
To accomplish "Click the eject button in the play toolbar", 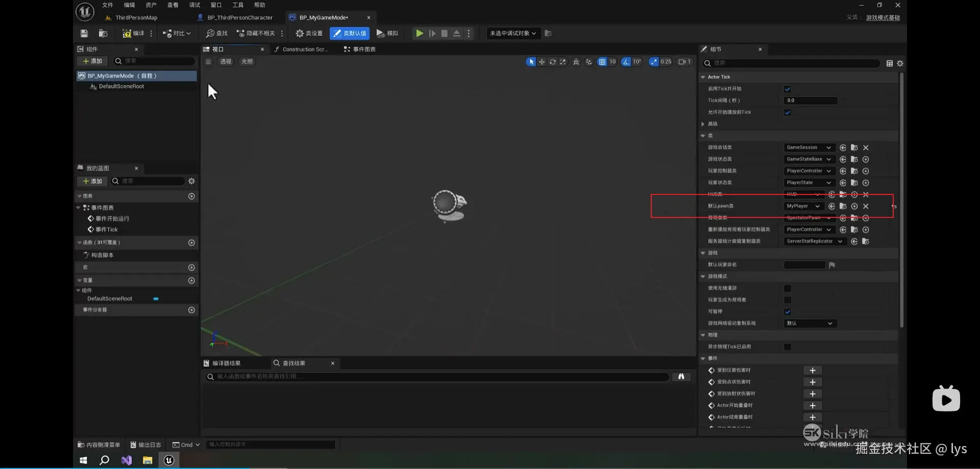I will click(x=457, y=33).
